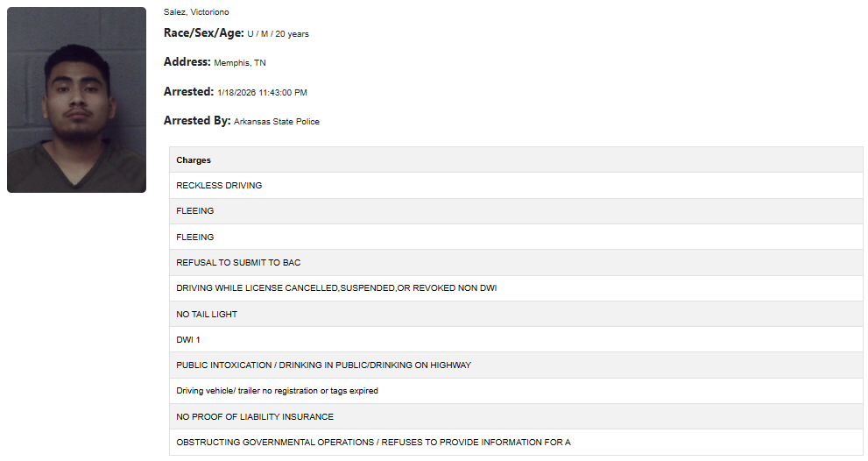Screen dimensions: 868x461
Task: Click the Charges table header
Action: pyautogui.click(x=194, y=160)
